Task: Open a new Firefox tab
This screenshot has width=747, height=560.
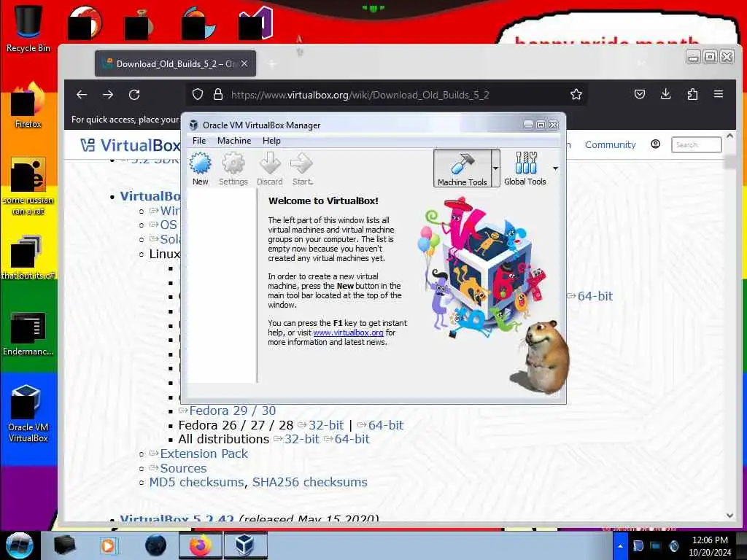Action: [x=273, y=64]
